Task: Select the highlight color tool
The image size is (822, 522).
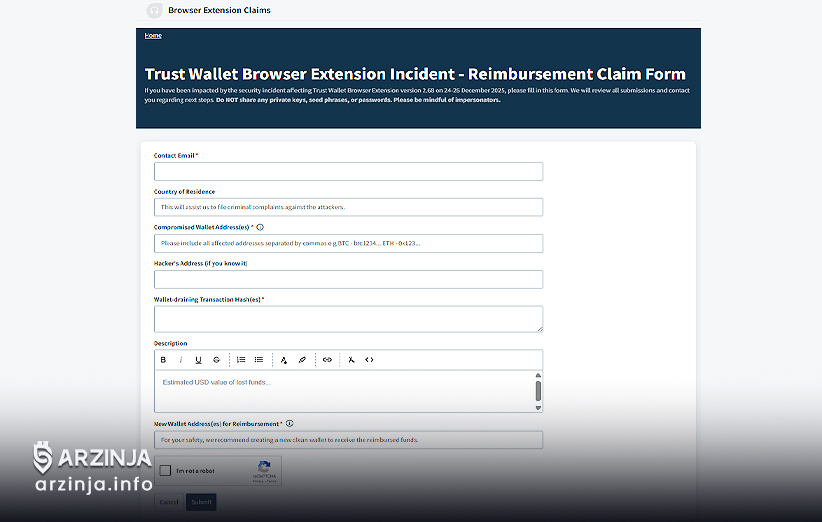Action: (x=302, y=360)
